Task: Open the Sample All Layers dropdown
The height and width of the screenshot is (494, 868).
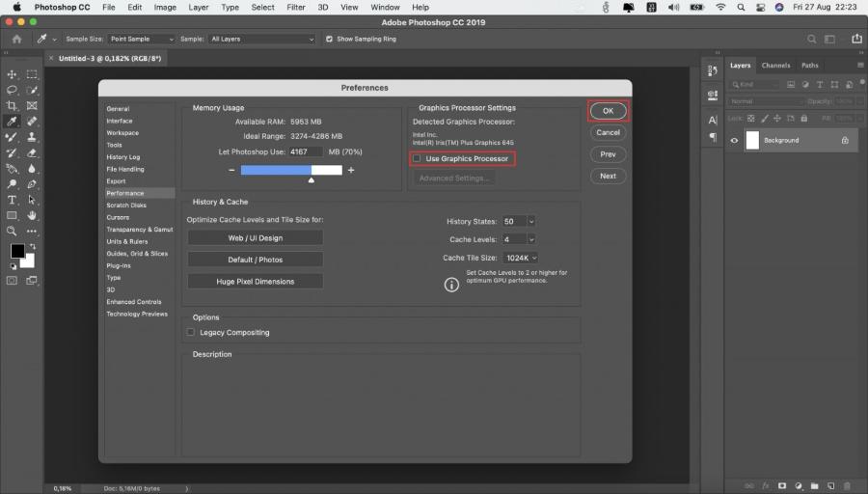Action: tap(262, 39)
